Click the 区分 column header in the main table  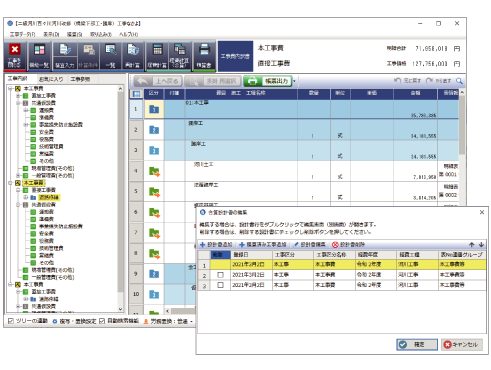click(x=154, y=94)
